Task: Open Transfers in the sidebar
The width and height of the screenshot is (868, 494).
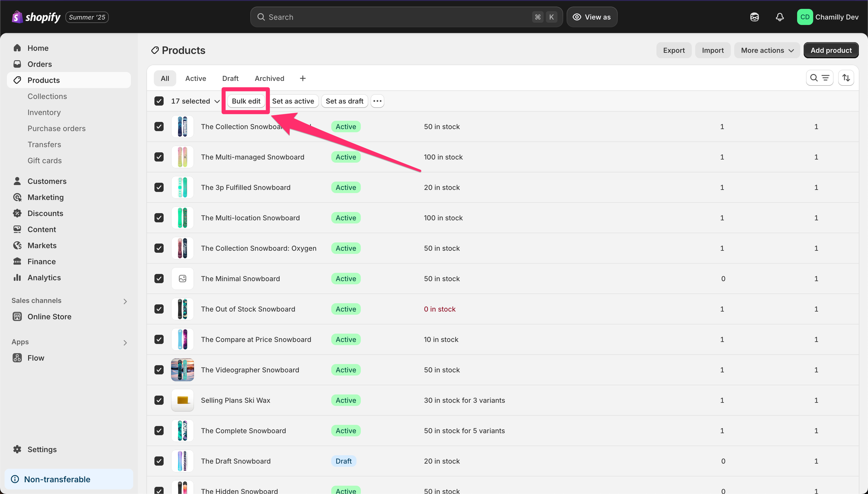Action: pos(44,144)
